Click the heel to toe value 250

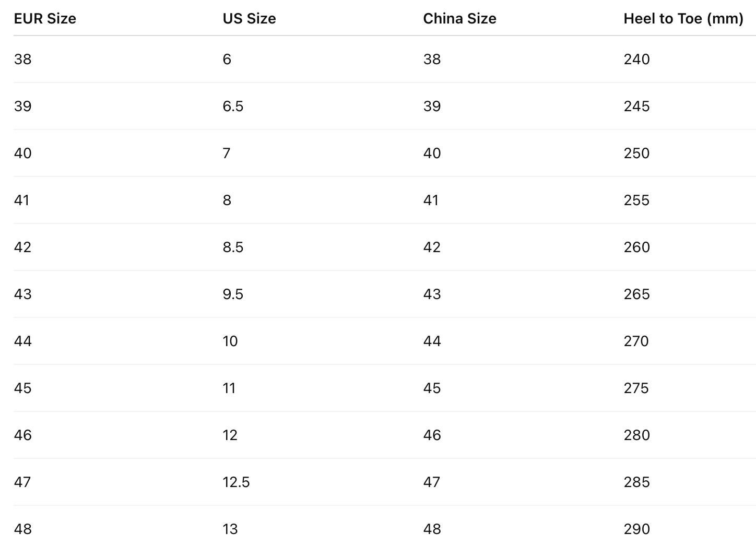636,153
